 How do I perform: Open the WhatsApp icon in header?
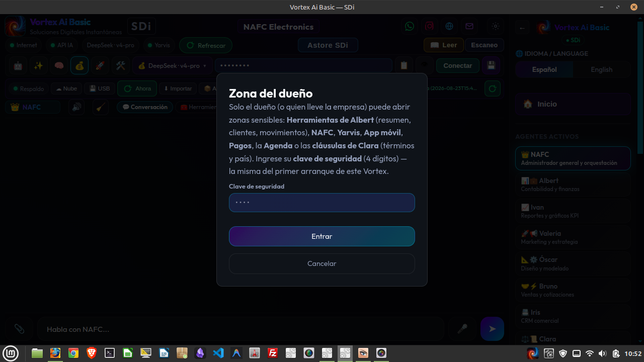410,26
